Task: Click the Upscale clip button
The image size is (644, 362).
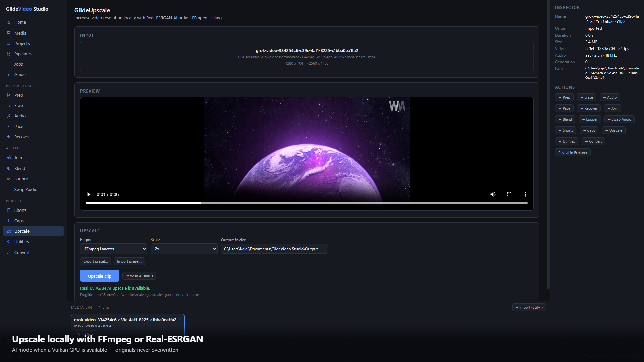Action: pos(100,276)
